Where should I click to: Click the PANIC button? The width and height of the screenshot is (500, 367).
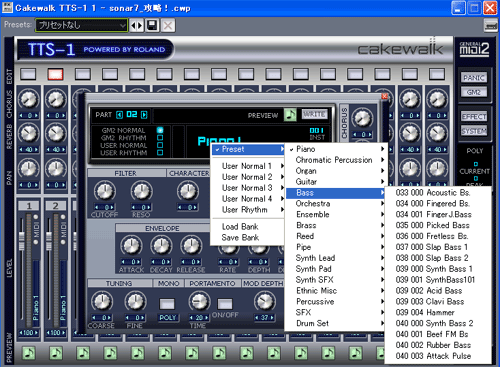[474, 78]
